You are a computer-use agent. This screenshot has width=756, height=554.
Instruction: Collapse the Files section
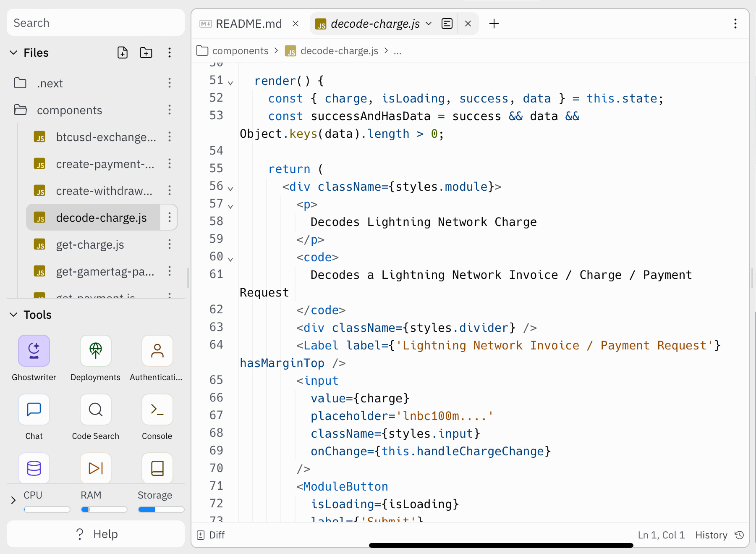point(13,53)
